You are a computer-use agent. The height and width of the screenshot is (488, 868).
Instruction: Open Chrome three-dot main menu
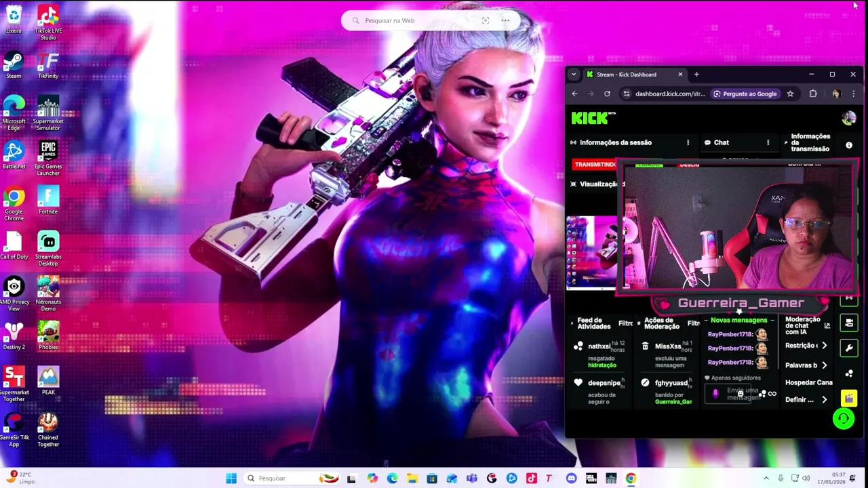853,94
